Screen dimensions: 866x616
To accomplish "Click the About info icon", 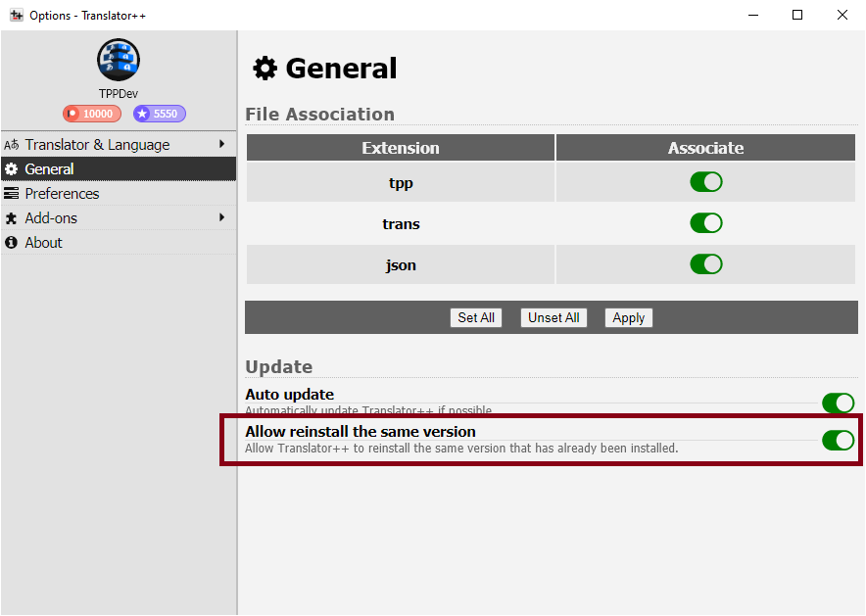I will (11, 242).
